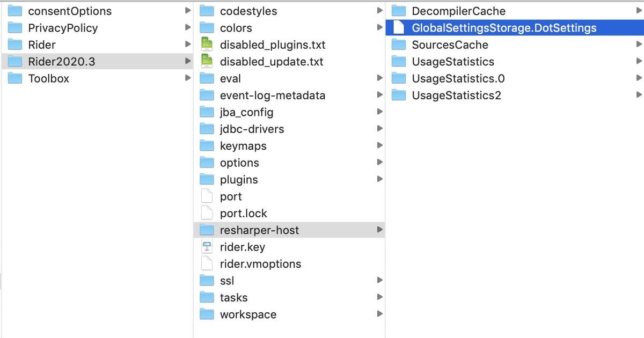The height and width of the screenshot is (338, 644).
Task: Select the tasks folder icon
Action: point(207,298)
